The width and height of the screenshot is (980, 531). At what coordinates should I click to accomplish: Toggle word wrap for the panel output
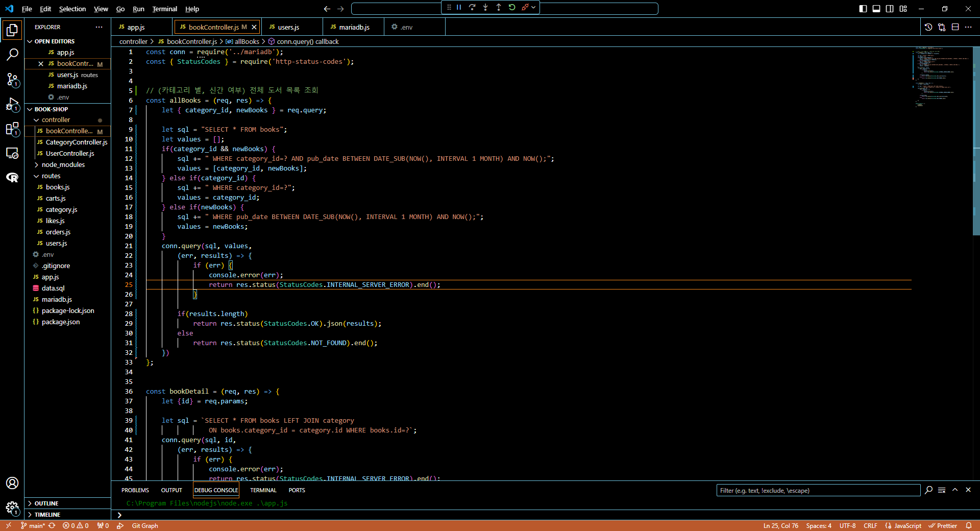click(x=942, y=490)
